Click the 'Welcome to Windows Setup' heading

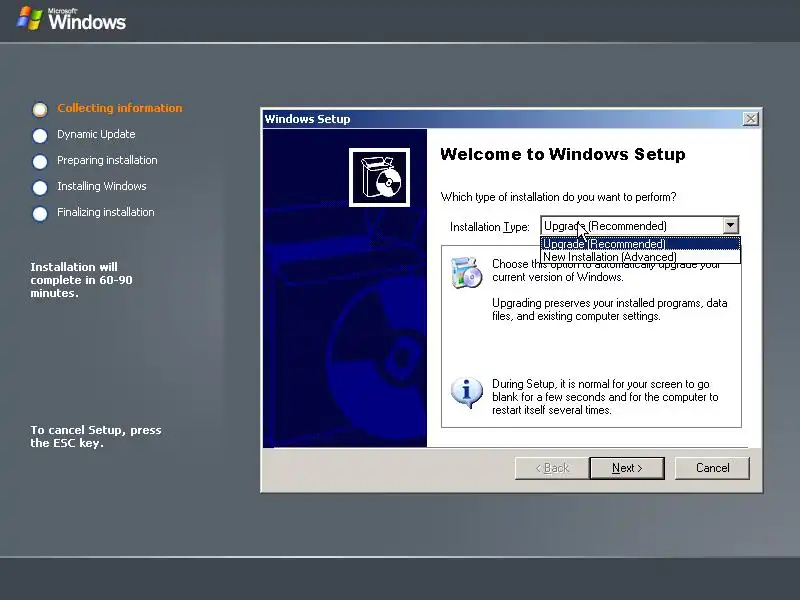pos(563,154)
